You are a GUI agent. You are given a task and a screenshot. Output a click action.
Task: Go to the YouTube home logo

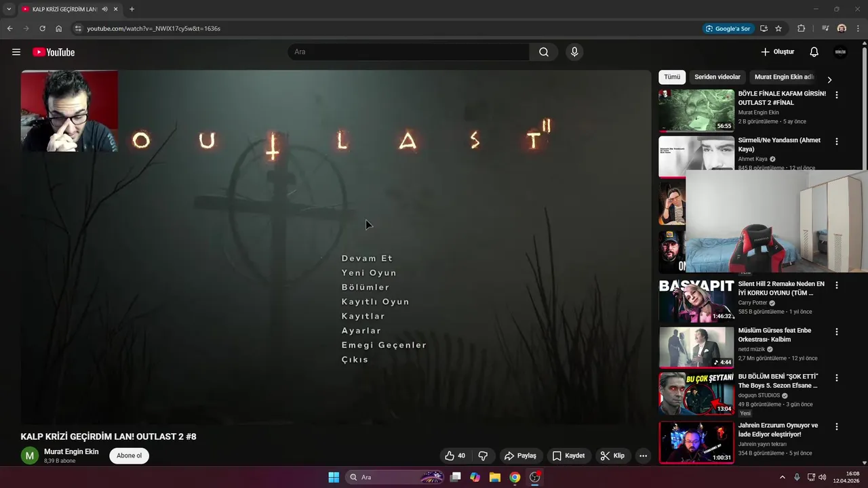pyautogui.click(x=54, y=52)
